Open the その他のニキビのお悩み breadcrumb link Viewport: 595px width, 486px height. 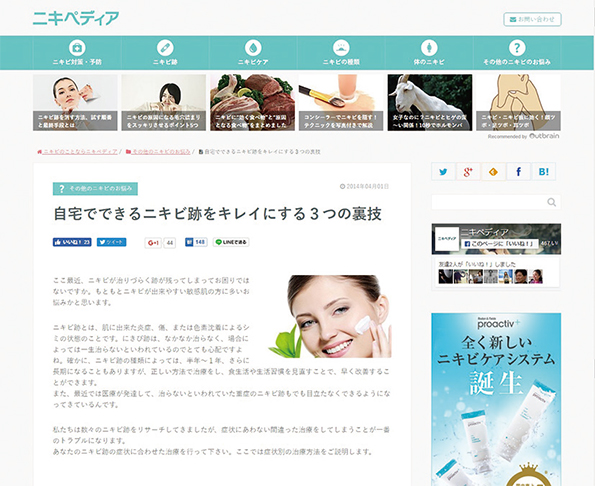158,152
